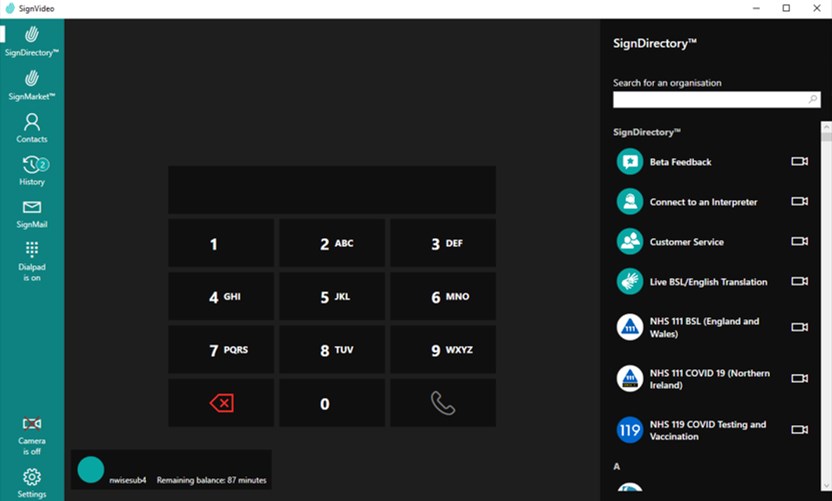Open call History
The height and width of the screenshot is (501, 832).
(32, 170)
